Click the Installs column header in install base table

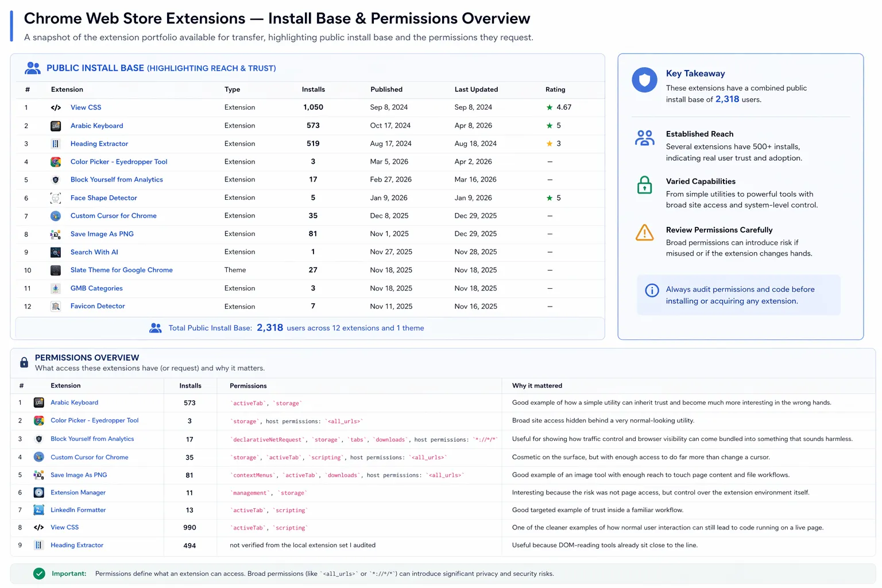(x=314, y=90)
